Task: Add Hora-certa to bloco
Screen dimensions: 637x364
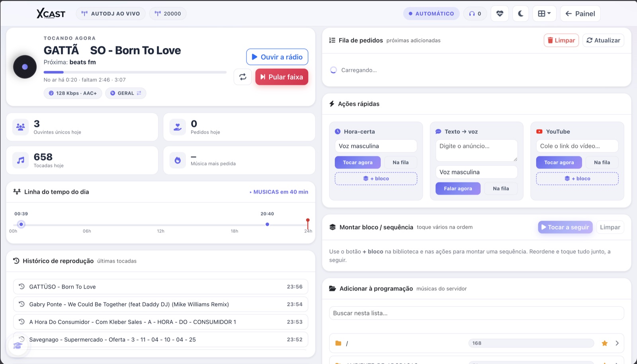Action: (376, 179)
